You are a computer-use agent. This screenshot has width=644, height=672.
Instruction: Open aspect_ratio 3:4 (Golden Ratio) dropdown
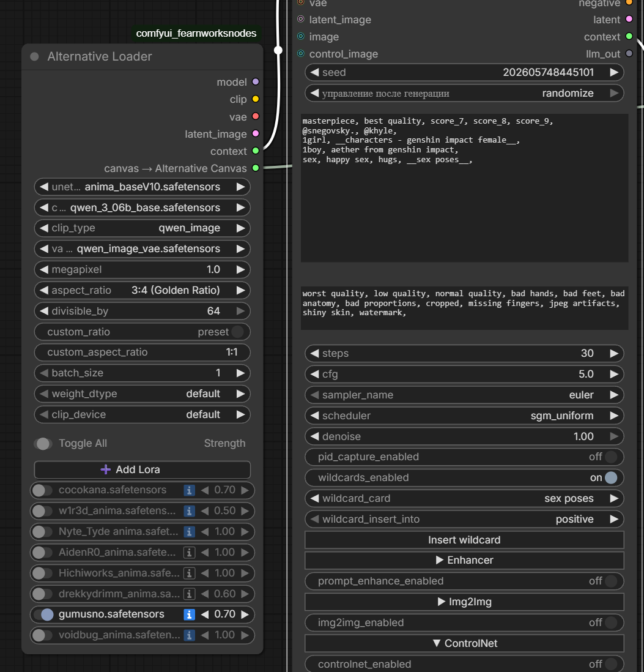pyautogui.click(x=142, y=290)
